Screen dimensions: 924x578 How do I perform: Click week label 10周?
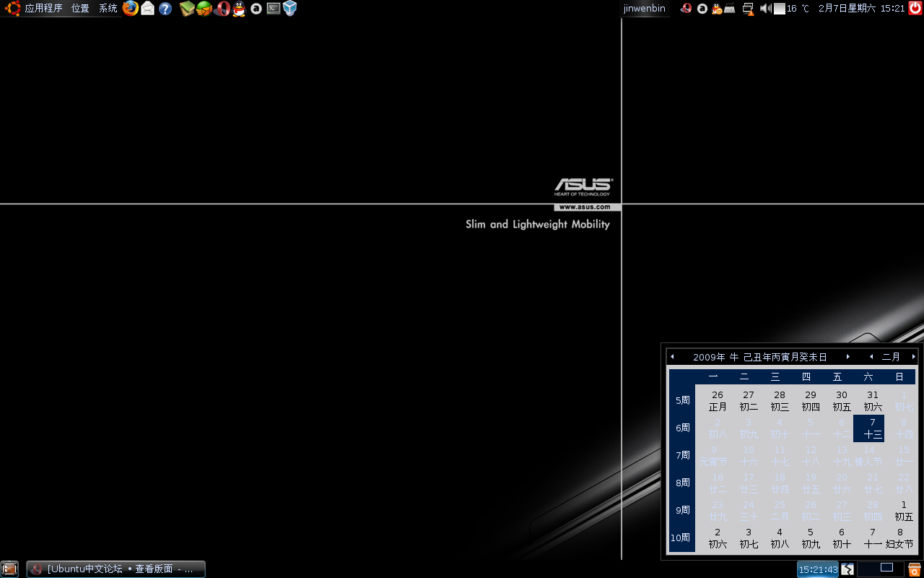pyautogui.click(x=680, y=538)
